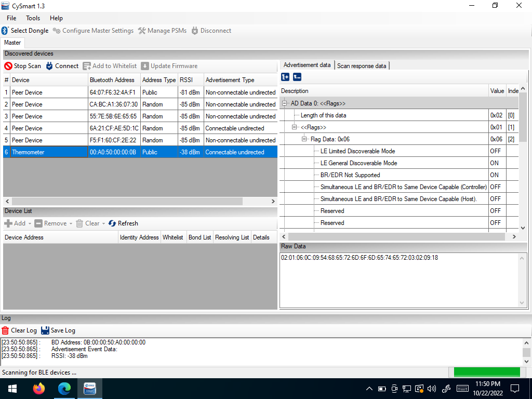Screen dimensions: 532x399
Task: Click Length of this data row
Action: tap(399, 115)
